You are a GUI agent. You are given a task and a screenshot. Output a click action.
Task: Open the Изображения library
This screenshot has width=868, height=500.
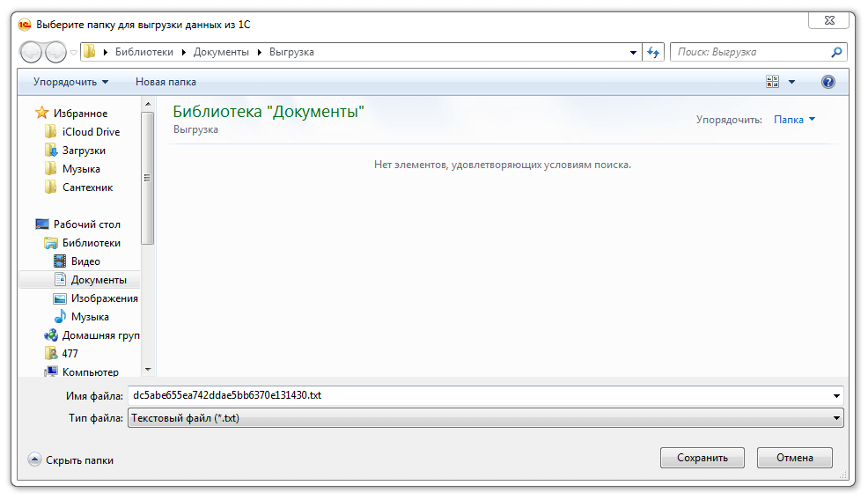(104, 298)
